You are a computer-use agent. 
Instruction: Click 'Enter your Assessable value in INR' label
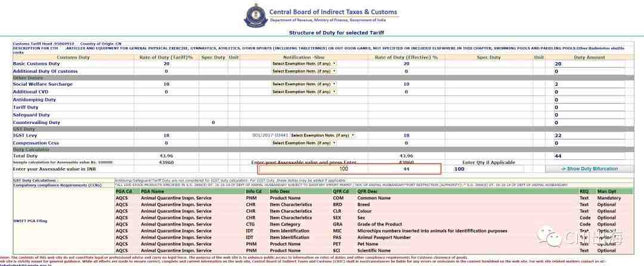click(54, 169)
